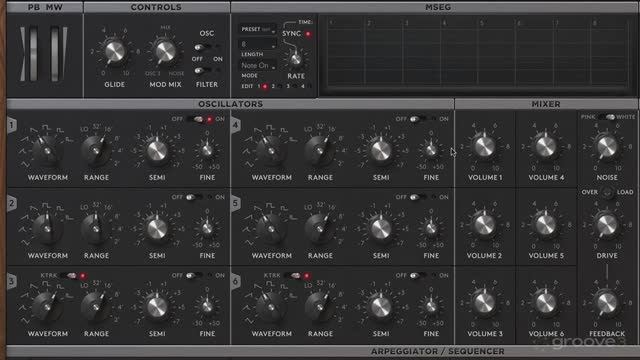Adjust the Volume 3 mixer knob
Viewport: 640px width, 360px height.
pyautogui.click(x=484, y=303)
